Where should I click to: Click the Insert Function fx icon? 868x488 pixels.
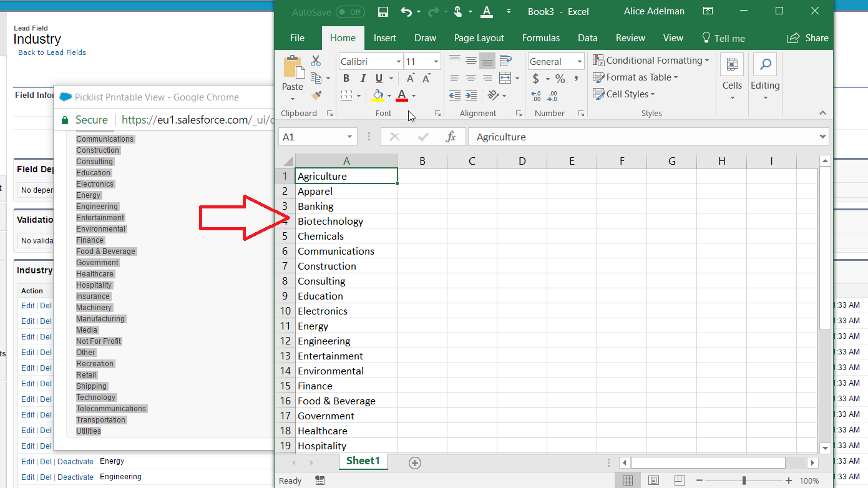coord(451,137)
